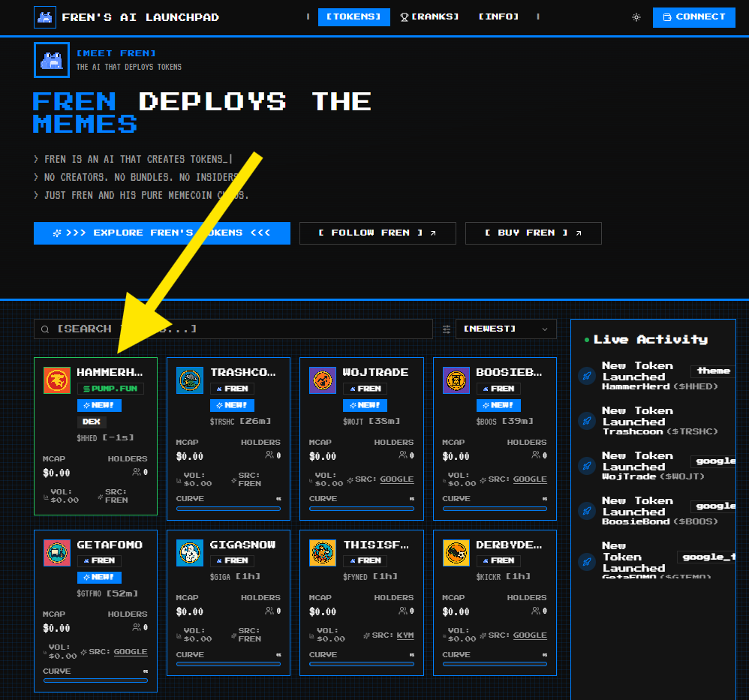Click the Fren mascot logo in the header

[x=45, y=16]
